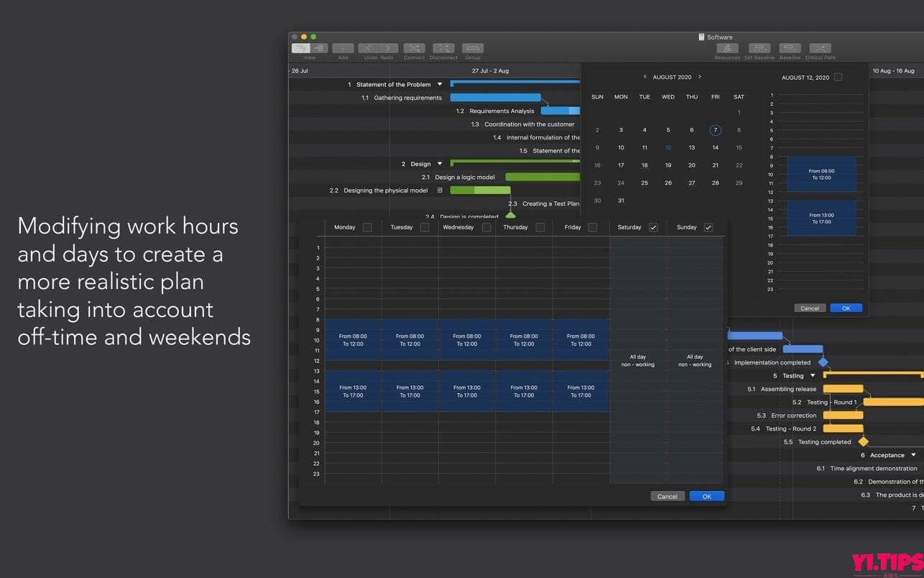Go to previous month in the calendar

pos(645,76)
